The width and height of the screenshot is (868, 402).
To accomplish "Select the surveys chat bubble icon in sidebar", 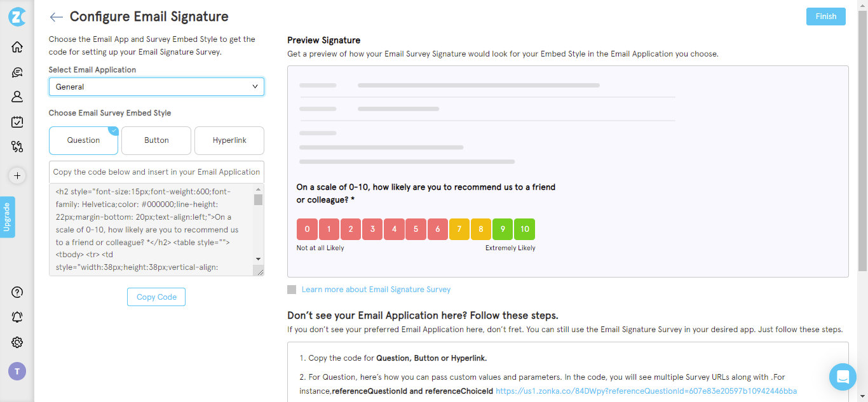I will click(x=17, y=72).
